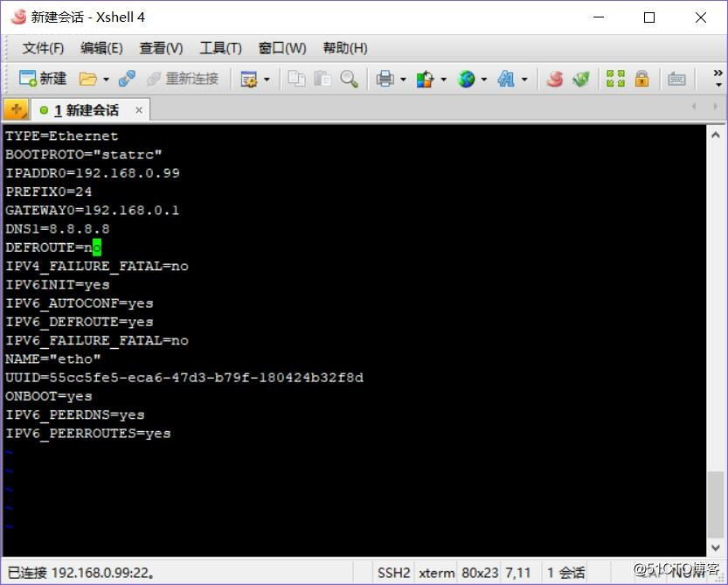Click the IPV4_FAILURE_FATAL=no line
This screenshot has width=728, height=585.
point(97,266)
